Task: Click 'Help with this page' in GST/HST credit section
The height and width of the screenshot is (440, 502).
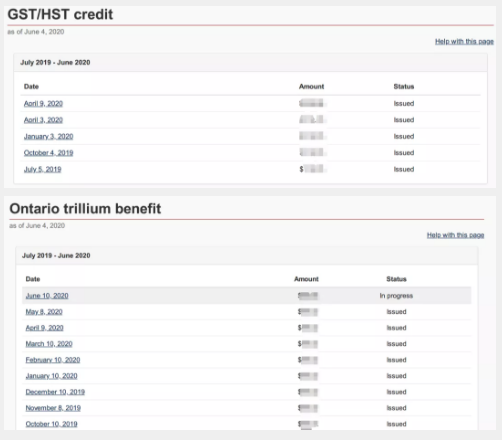Action: point(464,41)
